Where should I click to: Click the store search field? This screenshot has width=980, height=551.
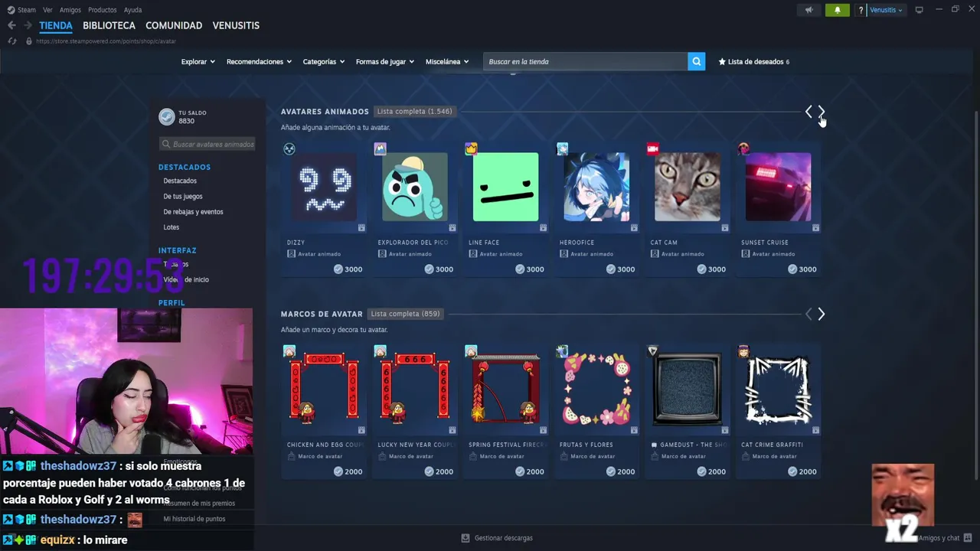tap(585, 61)
